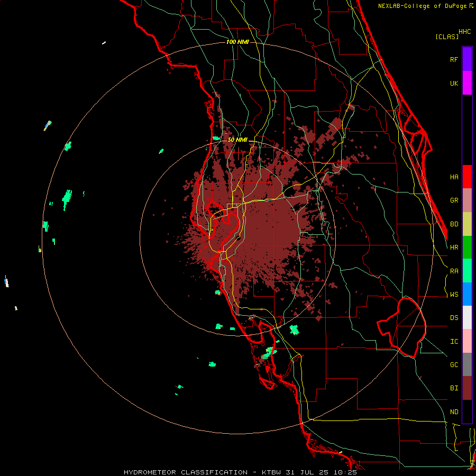Click the UK magenta legend swatch
Viewport: 476px width, 476px height.
point(467,83)
